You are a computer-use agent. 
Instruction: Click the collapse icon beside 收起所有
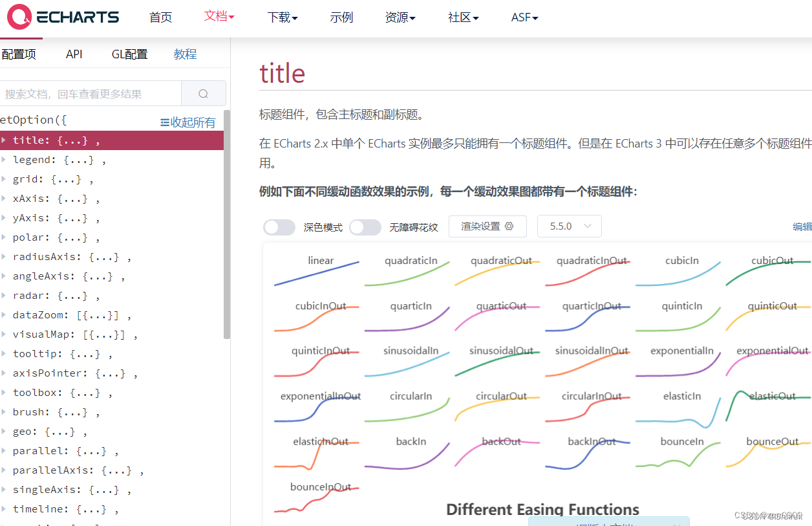(164, 122)
